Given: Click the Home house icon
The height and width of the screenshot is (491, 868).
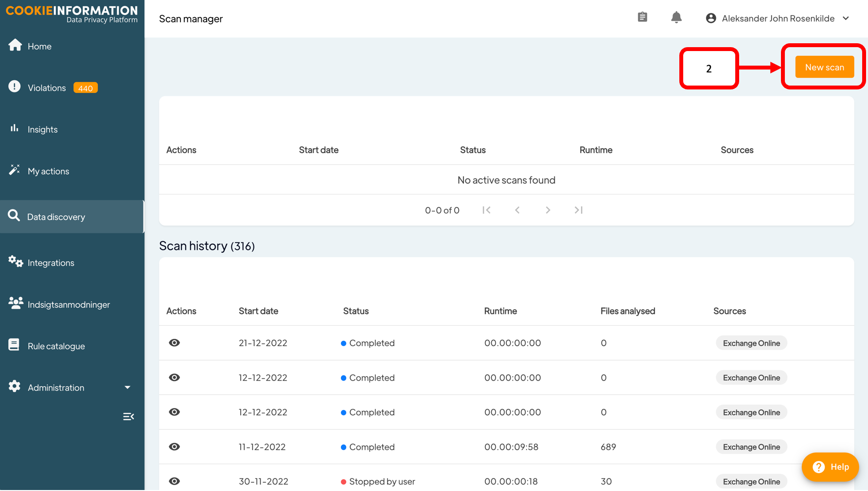Looking at the screenshot, I should click(15, 45).
